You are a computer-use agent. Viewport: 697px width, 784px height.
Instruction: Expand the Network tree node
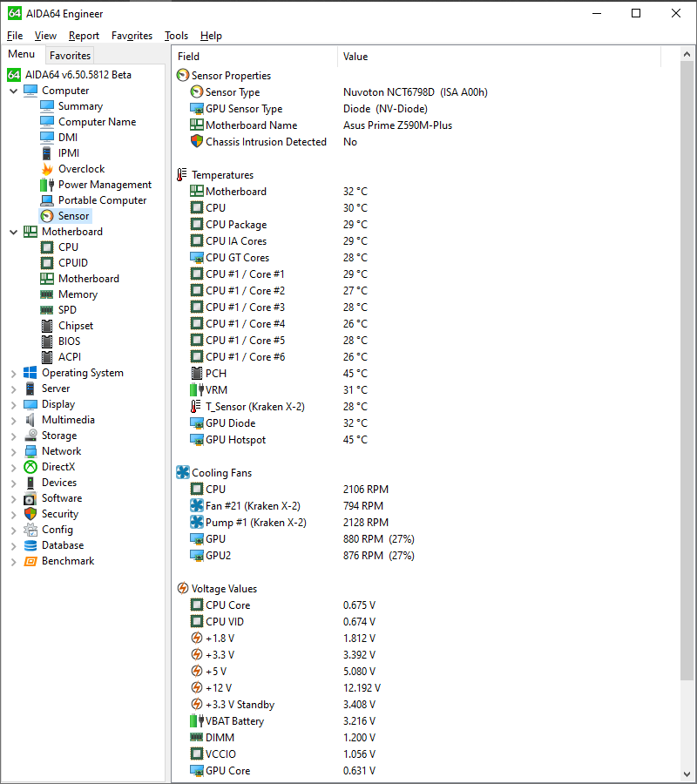click(x=13, y=451)
